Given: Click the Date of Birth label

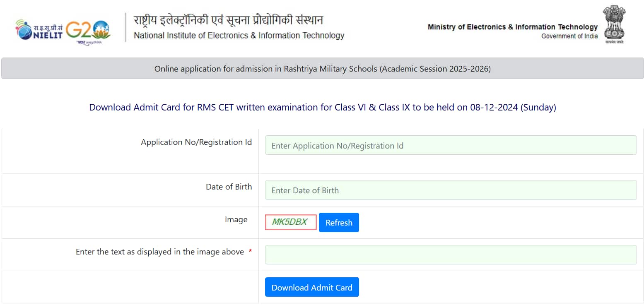Looking at the screenshot, I should [229, 187].
